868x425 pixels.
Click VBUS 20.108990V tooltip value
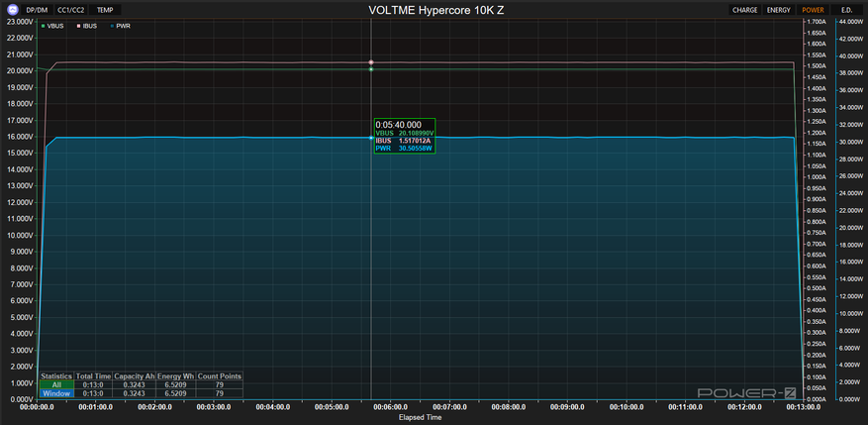(404, 134)
